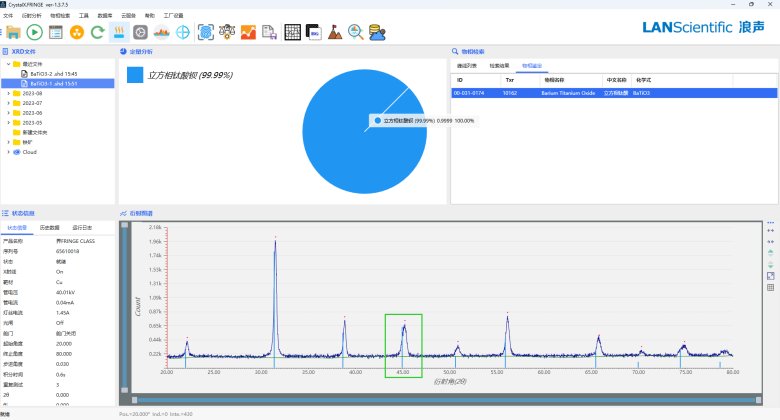Open the 文件 menu
This screenshot has height=420, width=780.
click(8, 16)
